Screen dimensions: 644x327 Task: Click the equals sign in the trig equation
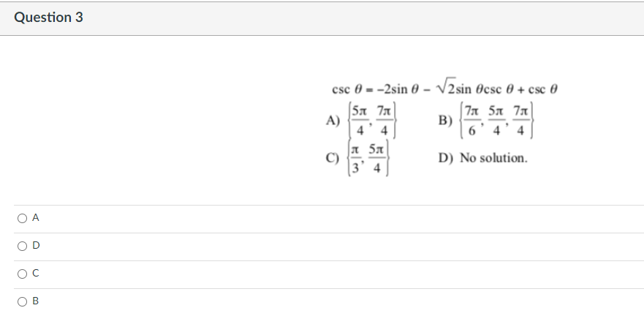[x=369, y=90]
